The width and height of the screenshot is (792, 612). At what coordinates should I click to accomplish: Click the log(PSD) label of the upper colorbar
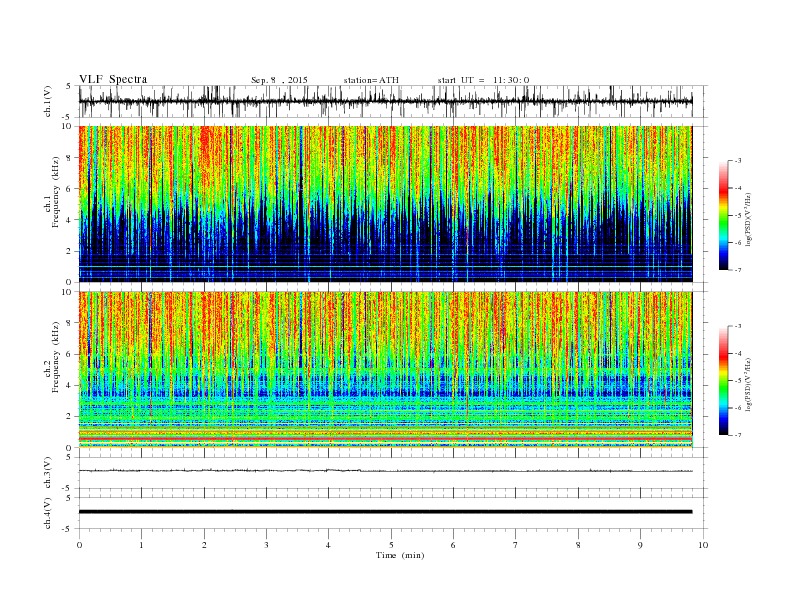(x=748, y=215)
